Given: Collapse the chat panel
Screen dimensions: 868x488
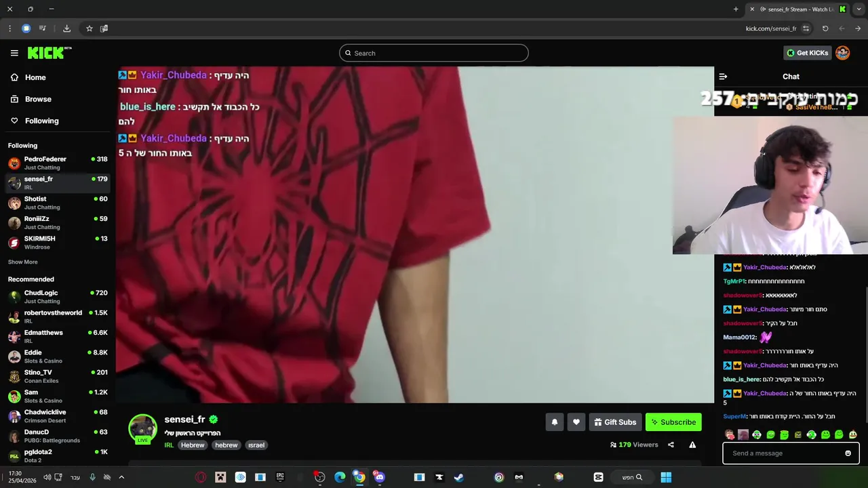Looking at the screenshot, I should tap(723, 77).
